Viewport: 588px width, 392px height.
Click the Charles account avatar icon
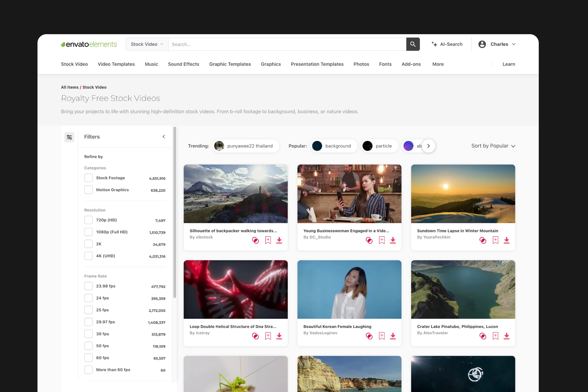pyautogui.click(x=482, y=44)
